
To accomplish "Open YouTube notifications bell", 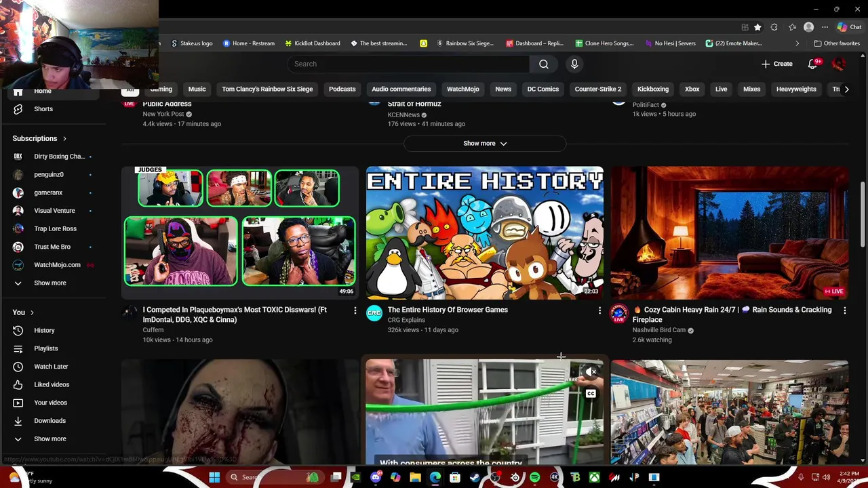I will [813, 64].
